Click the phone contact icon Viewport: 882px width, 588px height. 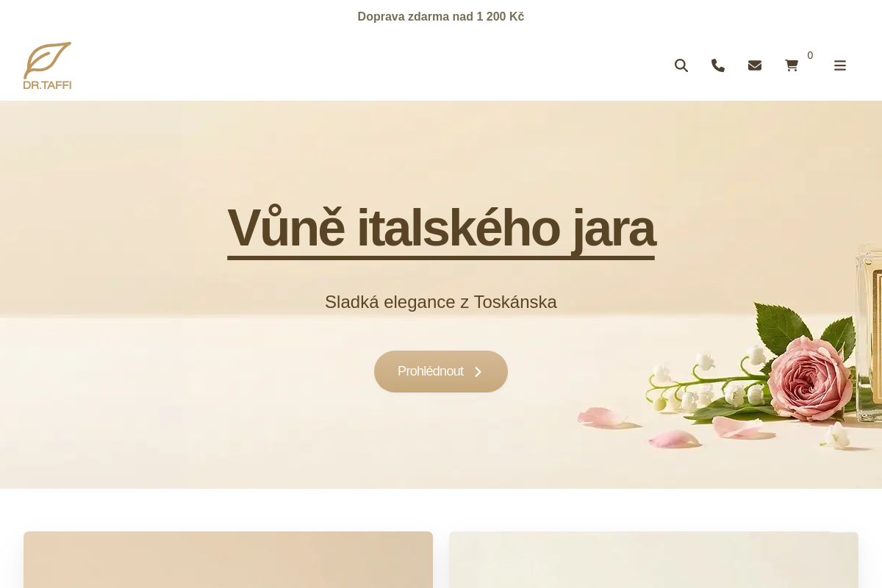[x=718, y=65]
